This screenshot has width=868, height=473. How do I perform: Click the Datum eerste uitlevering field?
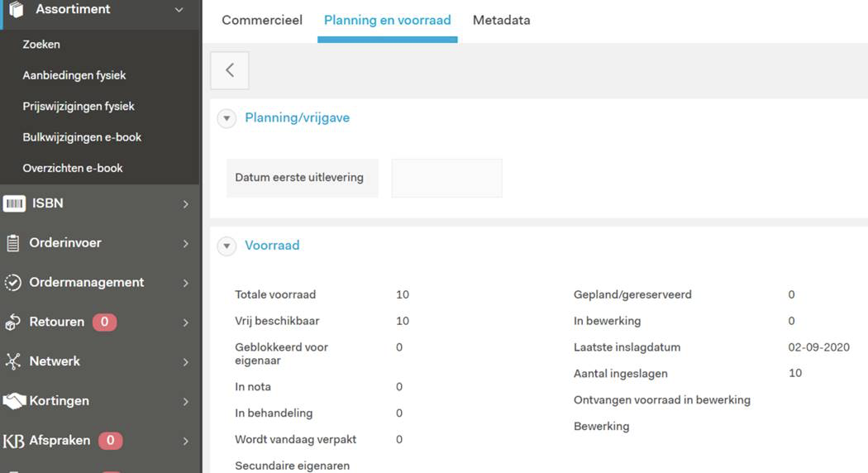point(446,179)
